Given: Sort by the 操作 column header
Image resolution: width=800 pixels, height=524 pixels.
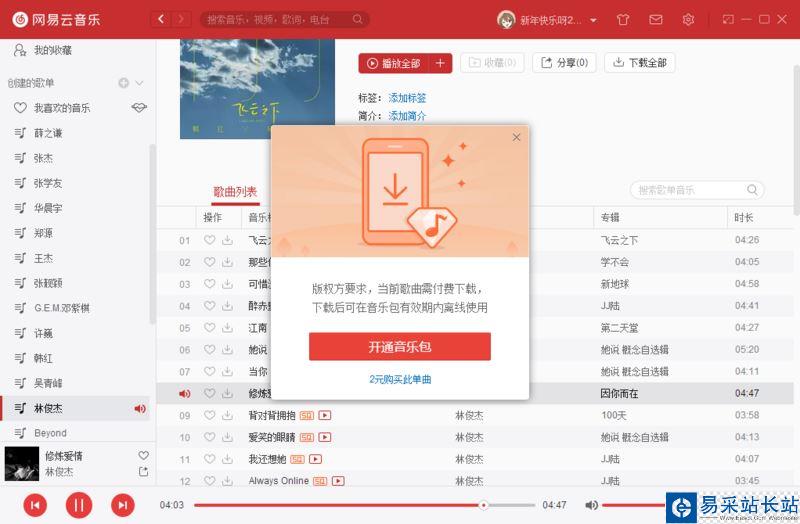Looking at the screenshot, I should [x=212, y=217].
